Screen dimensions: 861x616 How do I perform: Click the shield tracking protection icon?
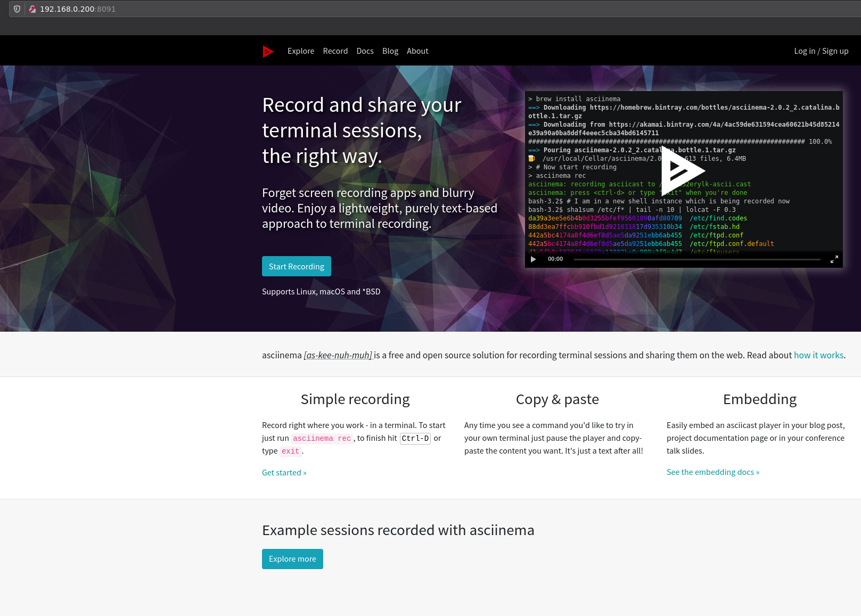[17, 9]
